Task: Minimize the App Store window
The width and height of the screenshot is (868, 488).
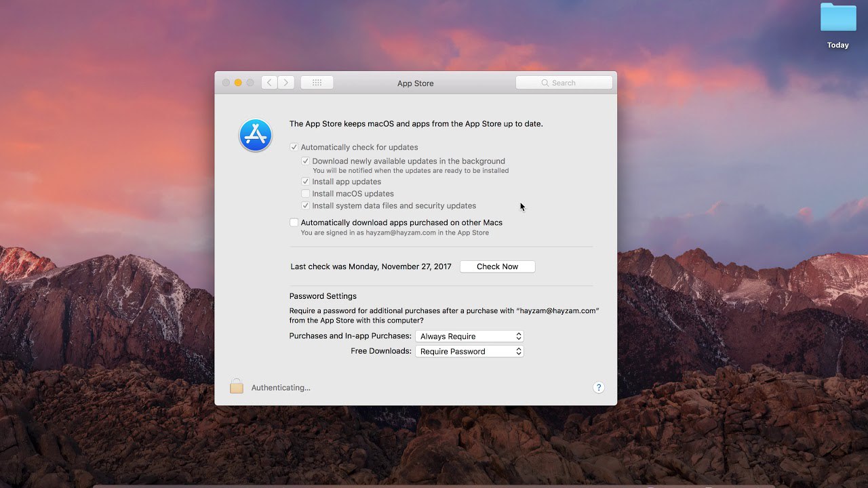Action: click(238, 83)
